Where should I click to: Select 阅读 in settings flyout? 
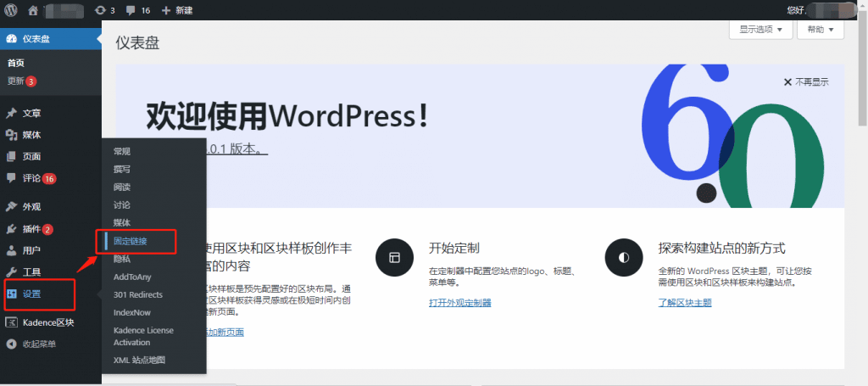click(122, 187)
